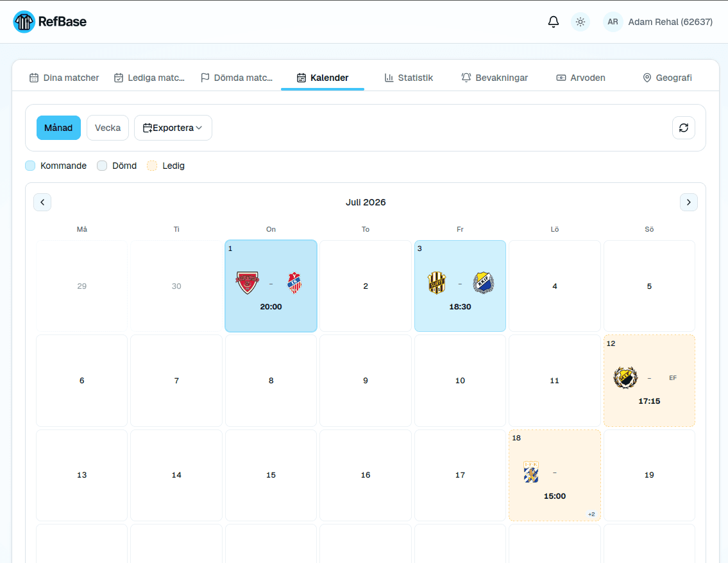
Task: Switch to the Bevakningar tab
Action: pyautogui.click(x=495, y=78)
